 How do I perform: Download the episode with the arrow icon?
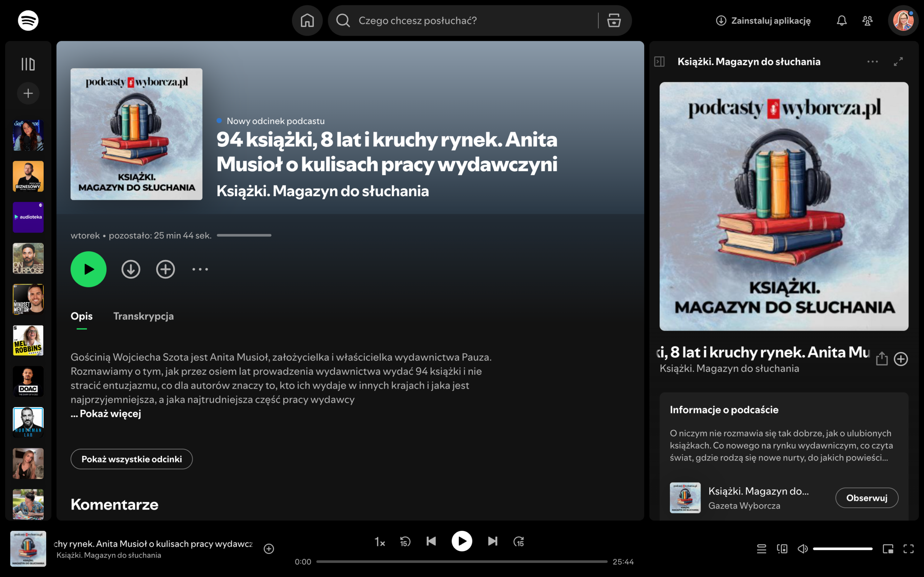click(x=131, y=269)
